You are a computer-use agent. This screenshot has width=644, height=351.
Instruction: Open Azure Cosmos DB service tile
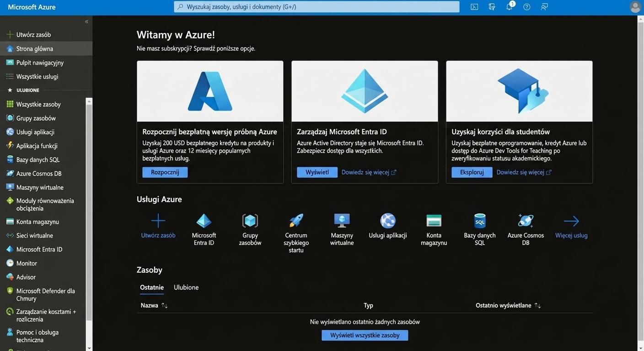pos(526,229)
